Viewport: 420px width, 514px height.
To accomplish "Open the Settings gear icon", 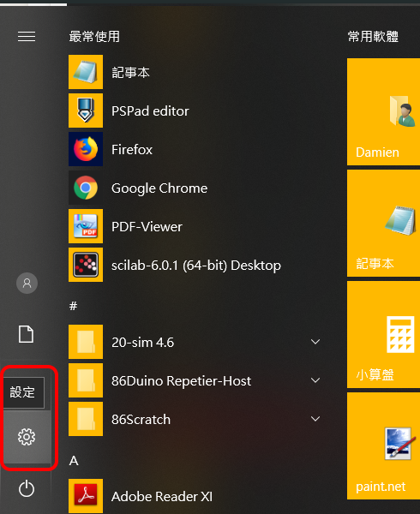I will click(x=27, y=437).
